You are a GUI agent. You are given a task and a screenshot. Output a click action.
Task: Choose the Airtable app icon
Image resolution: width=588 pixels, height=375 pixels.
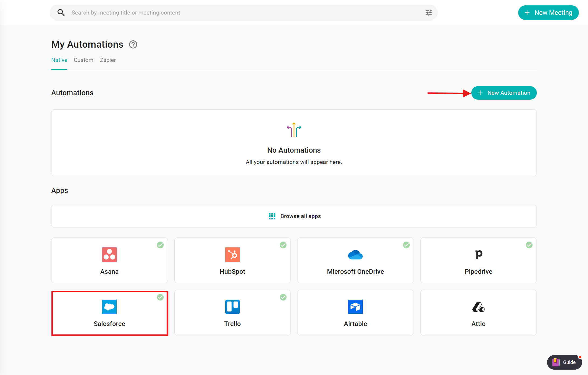pos(355,307)
